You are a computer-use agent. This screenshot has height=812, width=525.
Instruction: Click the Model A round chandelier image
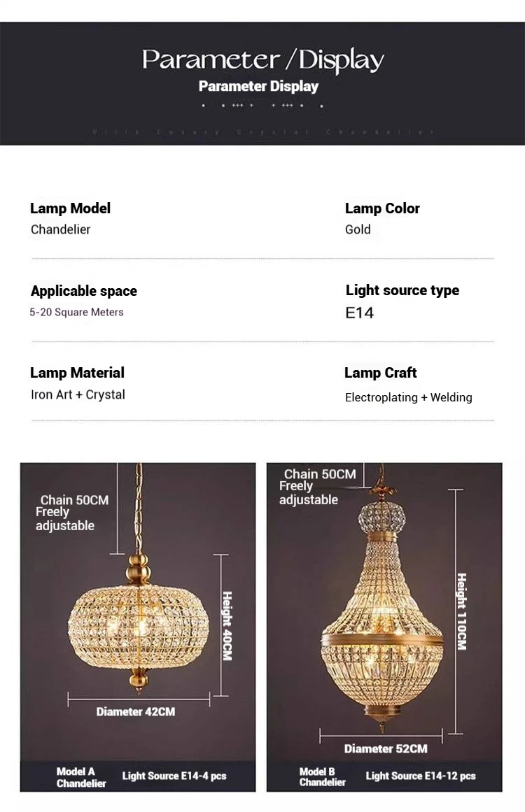pyautogui.click(x=138, y=617)
